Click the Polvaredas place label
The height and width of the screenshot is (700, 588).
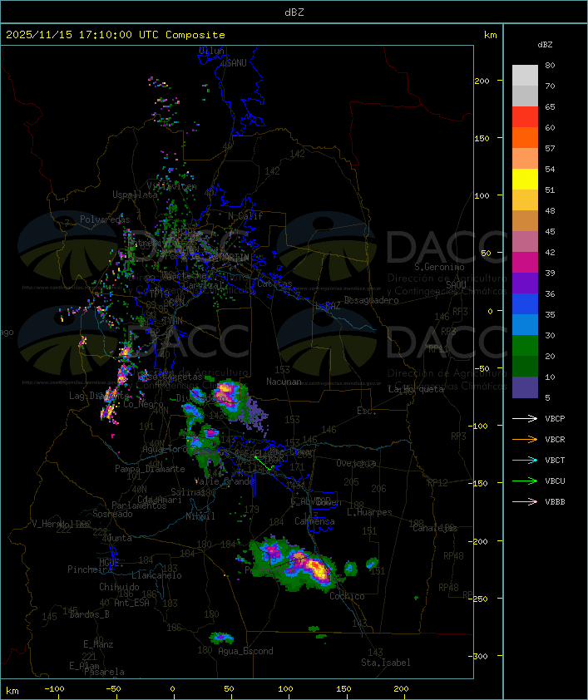(105, 219)
